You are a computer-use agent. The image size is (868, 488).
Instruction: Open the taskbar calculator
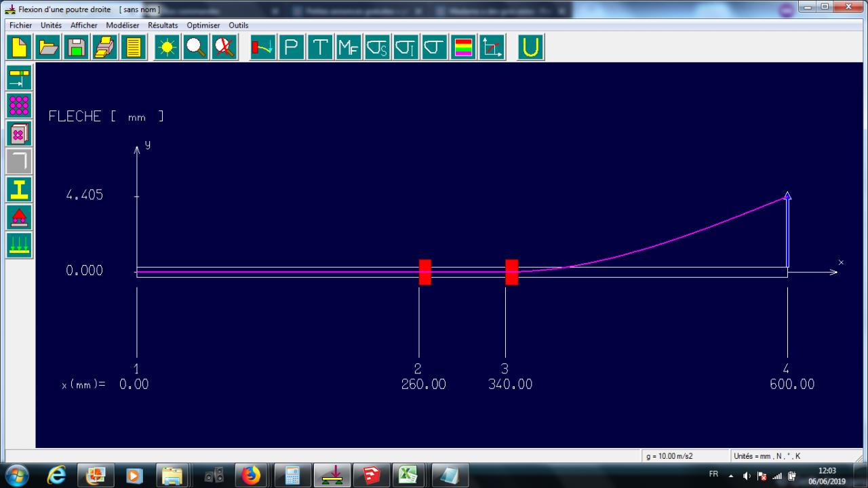point(293,476)
